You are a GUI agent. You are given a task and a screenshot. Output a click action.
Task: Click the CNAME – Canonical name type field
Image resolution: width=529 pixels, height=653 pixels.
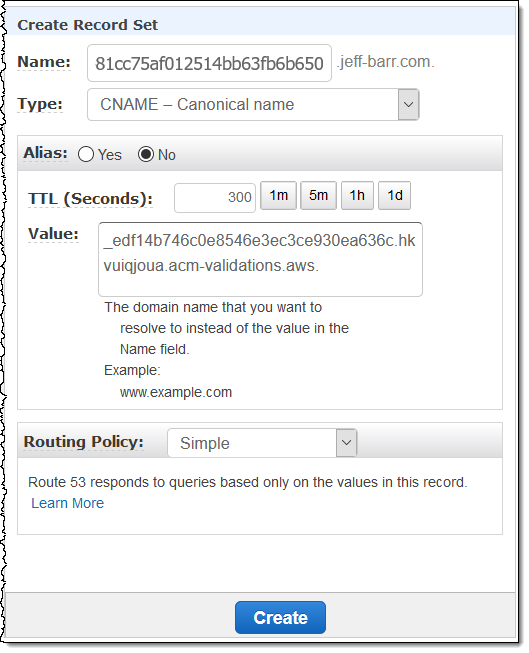(x=253, y=104)
